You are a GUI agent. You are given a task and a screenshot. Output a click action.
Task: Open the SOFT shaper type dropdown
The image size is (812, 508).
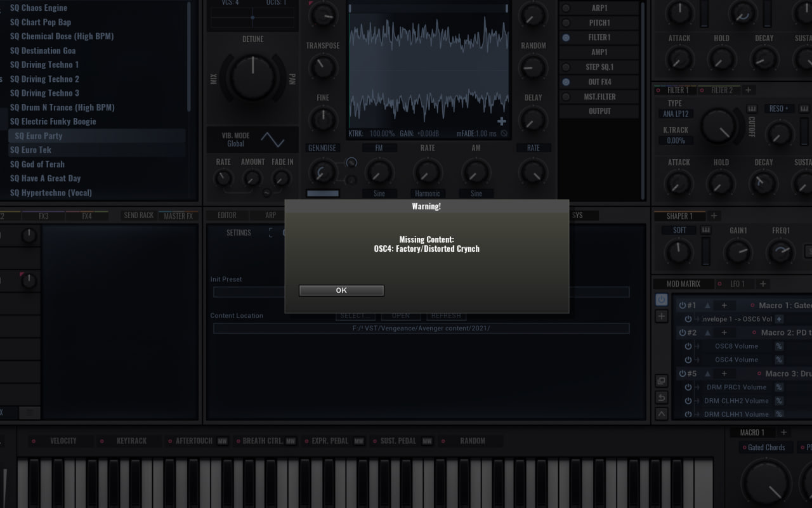point(679,230)
